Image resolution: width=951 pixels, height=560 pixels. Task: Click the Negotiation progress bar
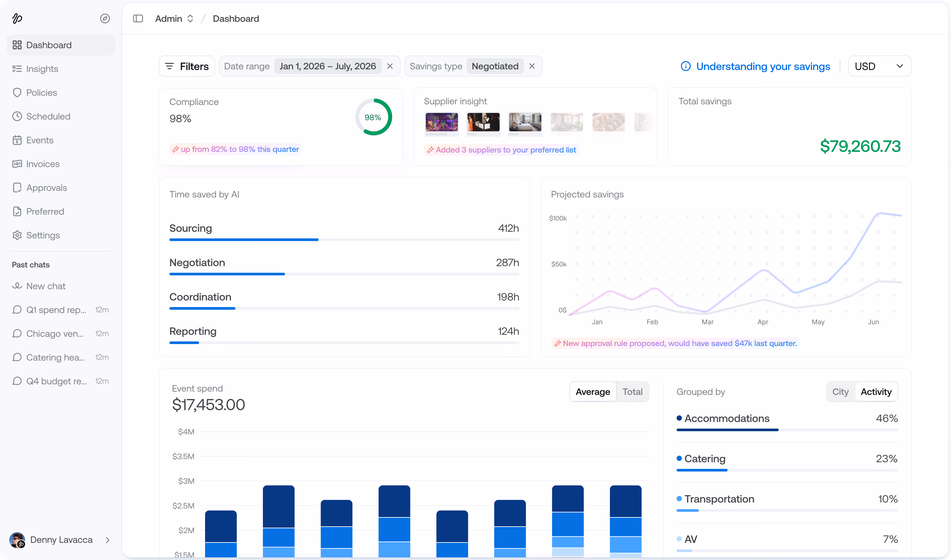coord(344,274)
